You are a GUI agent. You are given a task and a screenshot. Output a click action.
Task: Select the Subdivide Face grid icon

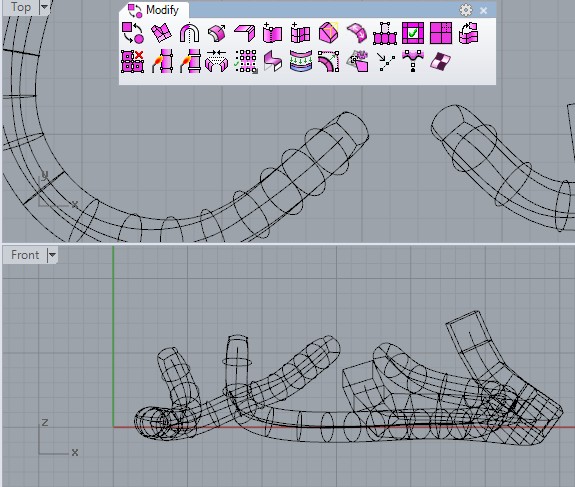pyautogui.click(x=441, y=33)
